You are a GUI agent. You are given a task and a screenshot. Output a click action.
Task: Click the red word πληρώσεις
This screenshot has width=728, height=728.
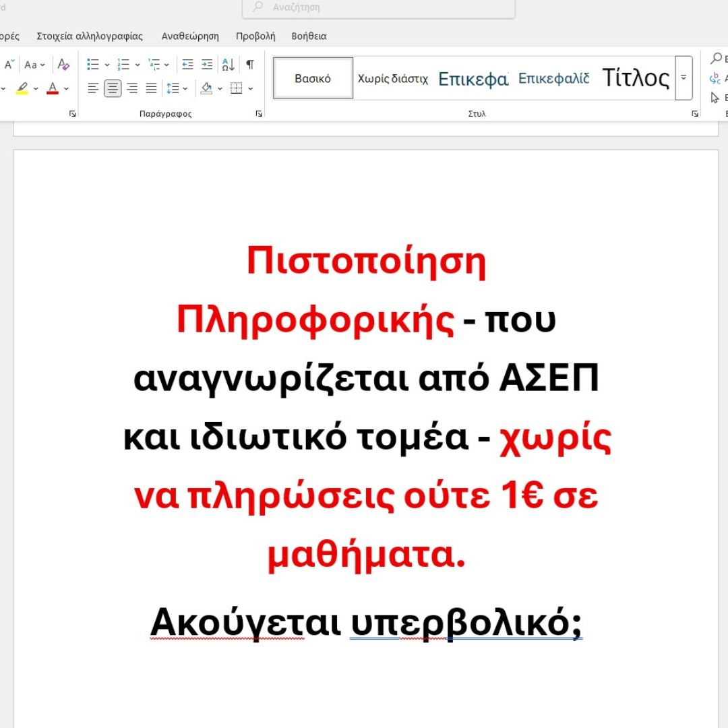(291, 496)
